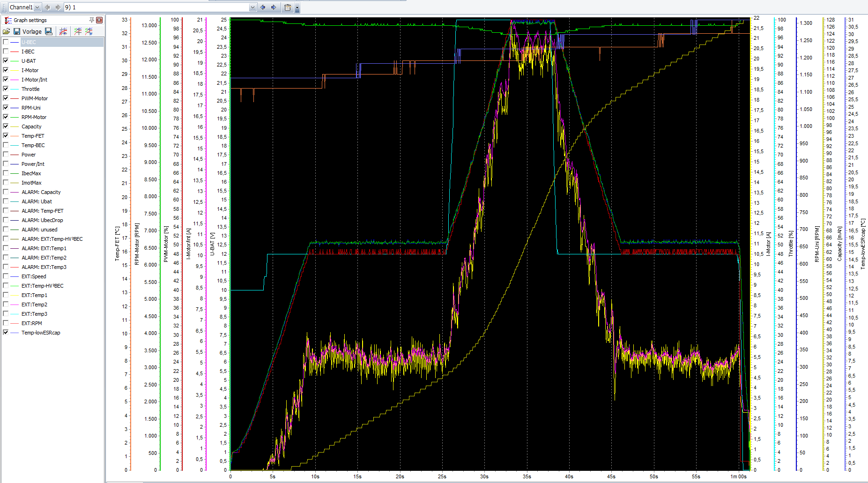Uncheck the RPM-Uni curve

tap(6, 108)
